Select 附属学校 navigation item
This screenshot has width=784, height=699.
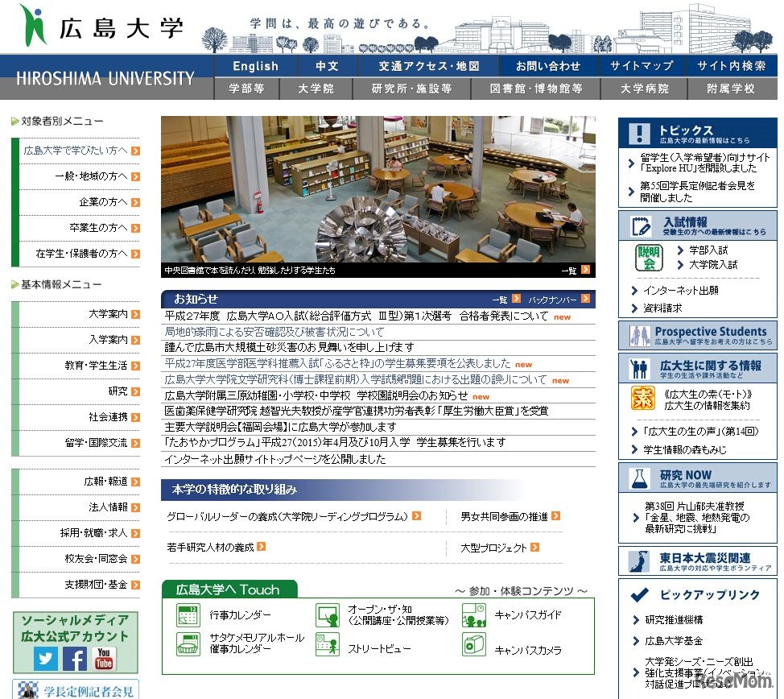[x=731, y=89]
